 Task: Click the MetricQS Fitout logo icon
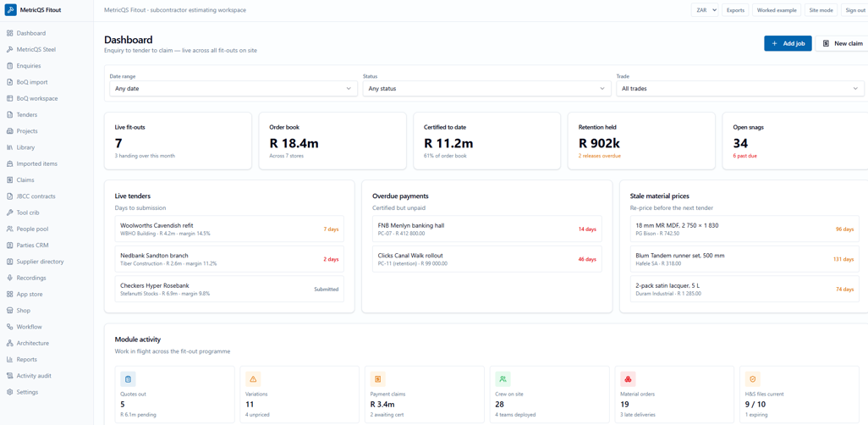tap(10, 10)
